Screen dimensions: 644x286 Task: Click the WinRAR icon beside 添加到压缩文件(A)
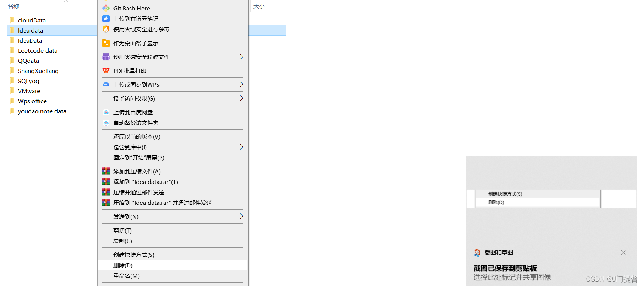point(106,171)
